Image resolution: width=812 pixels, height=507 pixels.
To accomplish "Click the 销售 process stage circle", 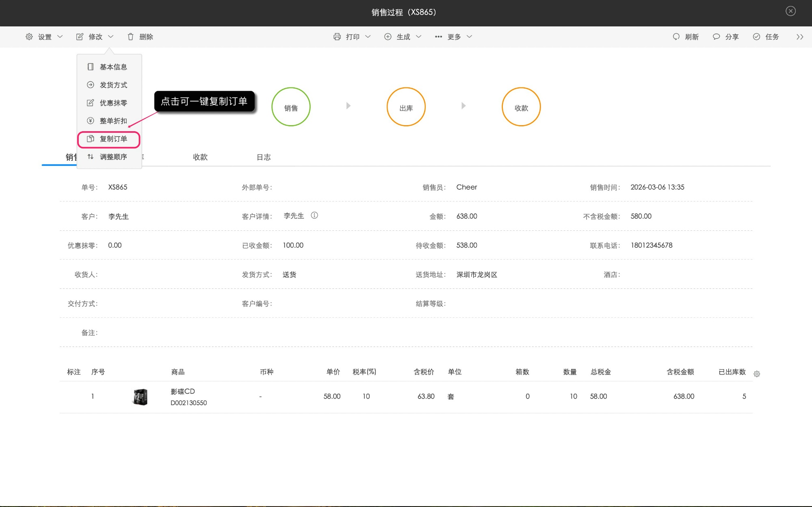I will point(291,107).
